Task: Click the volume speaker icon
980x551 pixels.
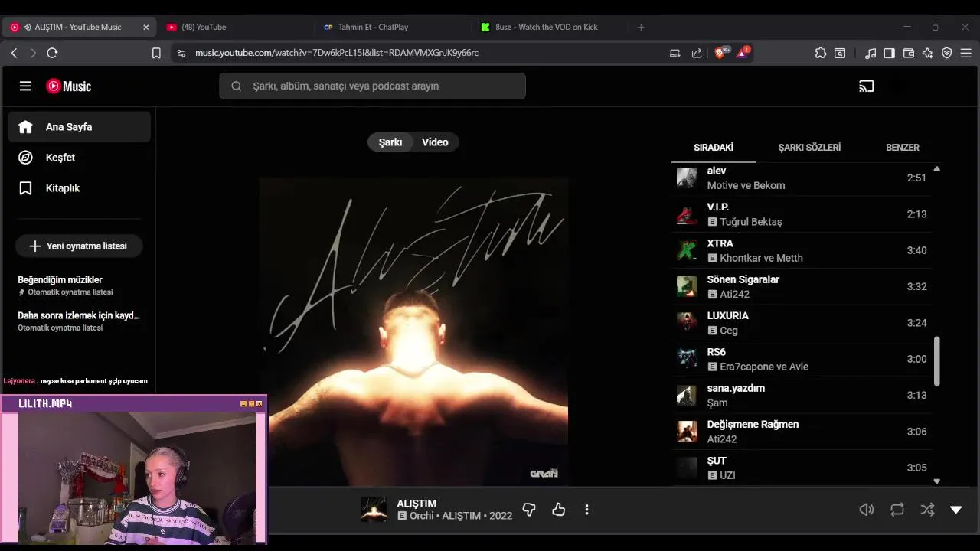Action: 867,510
